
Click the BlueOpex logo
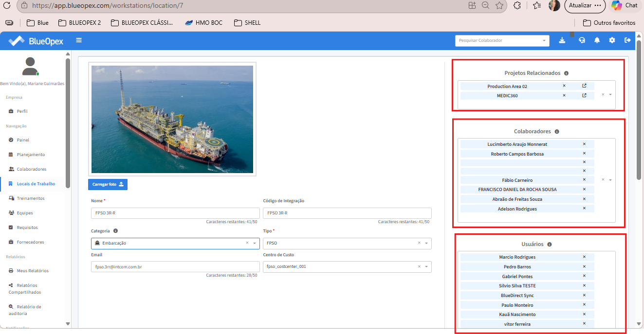[36, 41]
